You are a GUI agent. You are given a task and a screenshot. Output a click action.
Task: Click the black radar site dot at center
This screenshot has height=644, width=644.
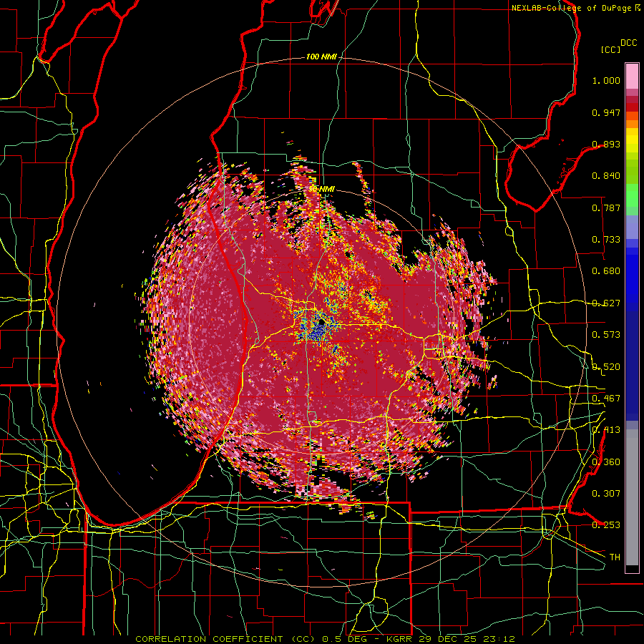(x=321, y=323)
